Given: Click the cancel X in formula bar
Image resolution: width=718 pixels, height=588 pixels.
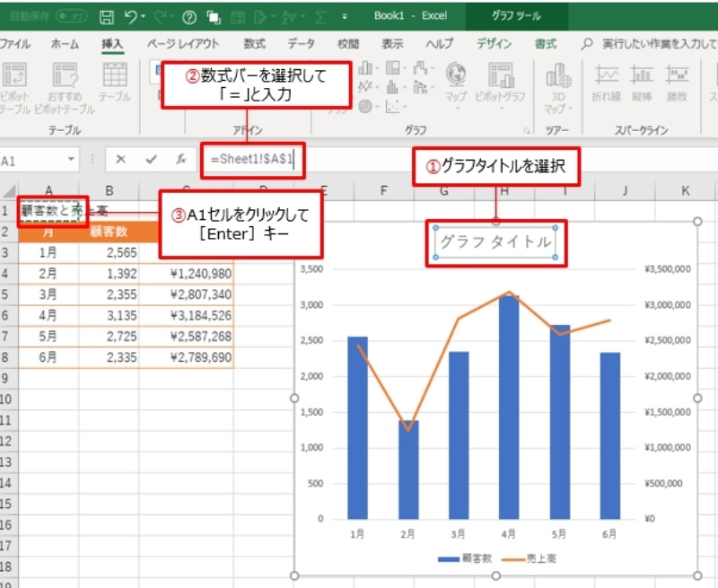Looking at the screenshot, I should [120, 160].
